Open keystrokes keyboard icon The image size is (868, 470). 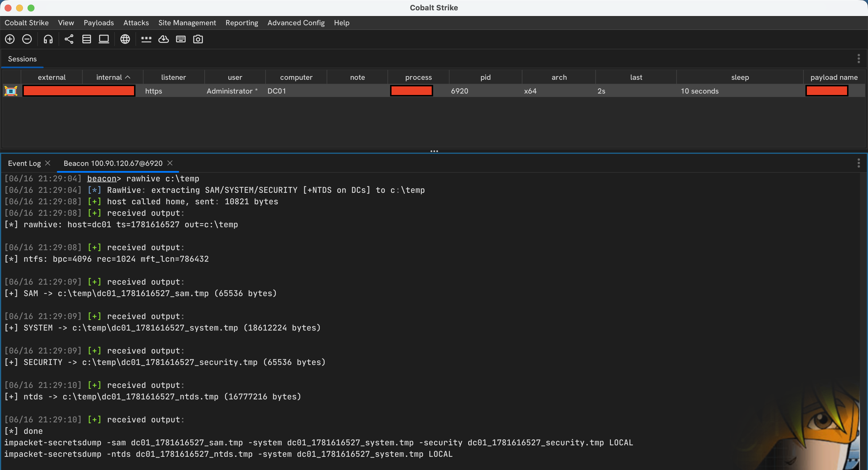[x=181, y=39]
